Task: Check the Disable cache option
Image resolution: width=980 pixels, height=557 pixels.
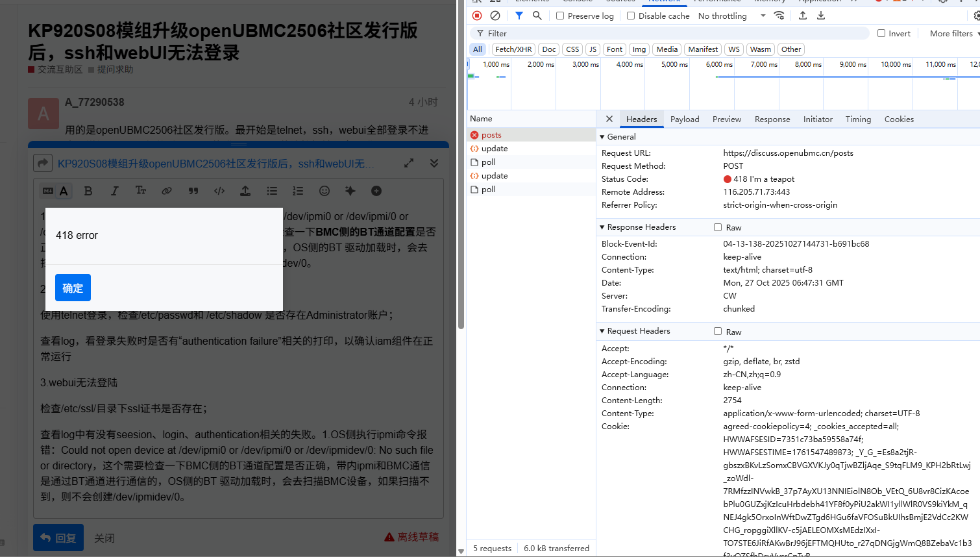Action: pos(631,16)
